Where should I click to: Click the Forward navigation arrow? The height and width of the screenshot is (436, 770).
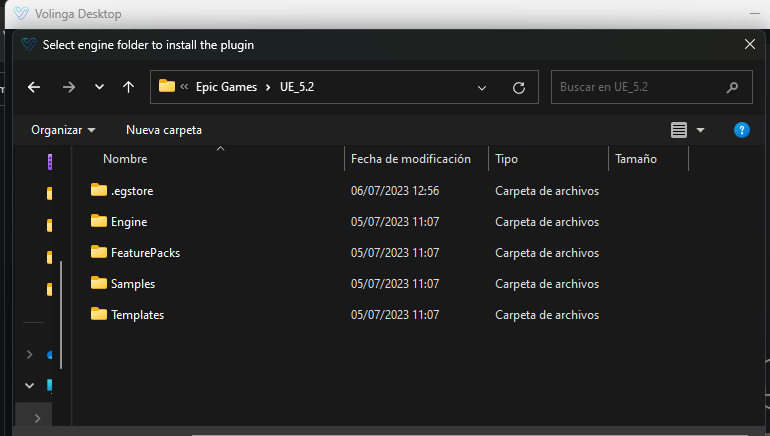68,87
